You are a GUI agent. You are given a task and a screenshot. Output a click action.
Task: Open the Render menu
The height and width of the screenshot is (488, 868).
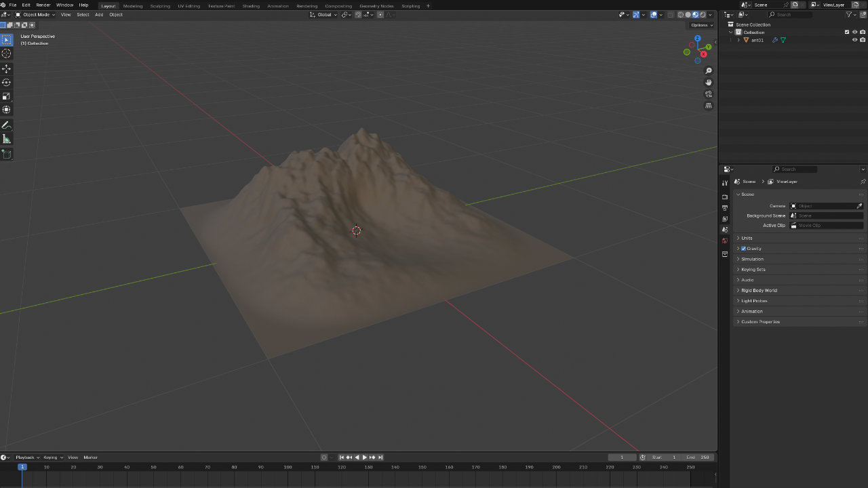click(43, 5)
